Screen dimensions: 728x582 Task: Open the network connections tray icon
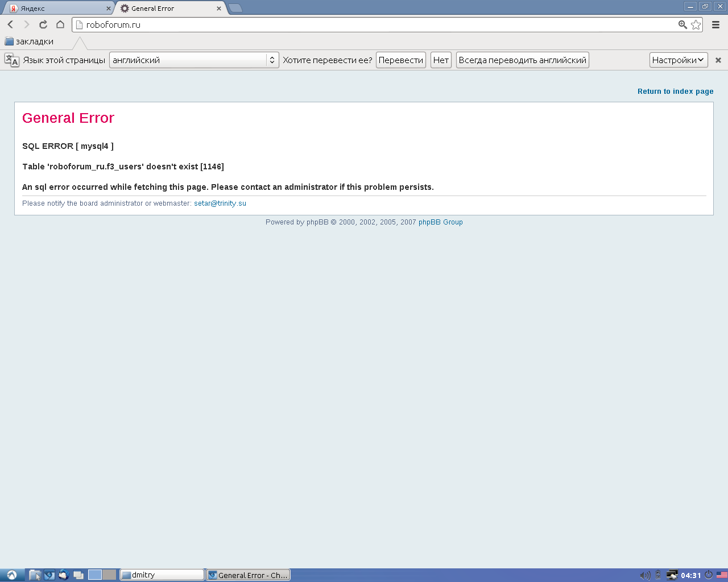pos(672,575)
